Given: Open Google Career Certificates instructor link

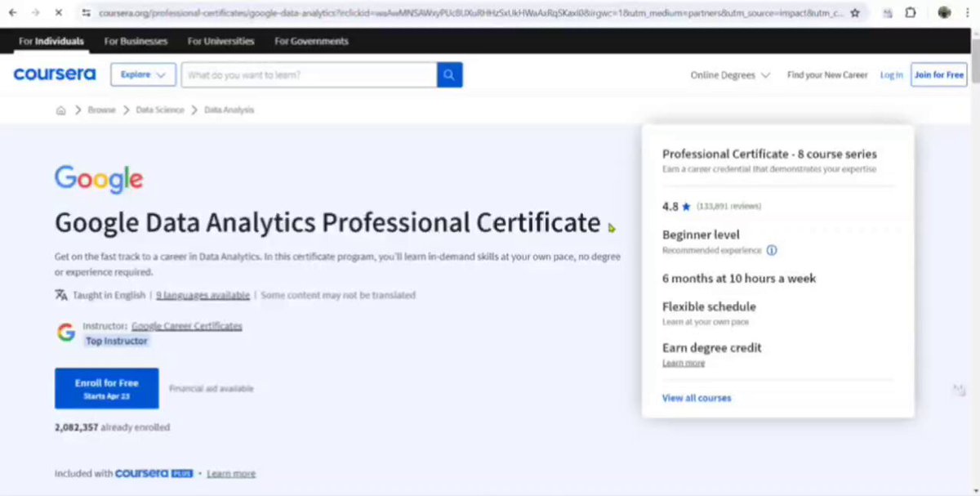Looking at the screenshot, I should coord(187,326).
